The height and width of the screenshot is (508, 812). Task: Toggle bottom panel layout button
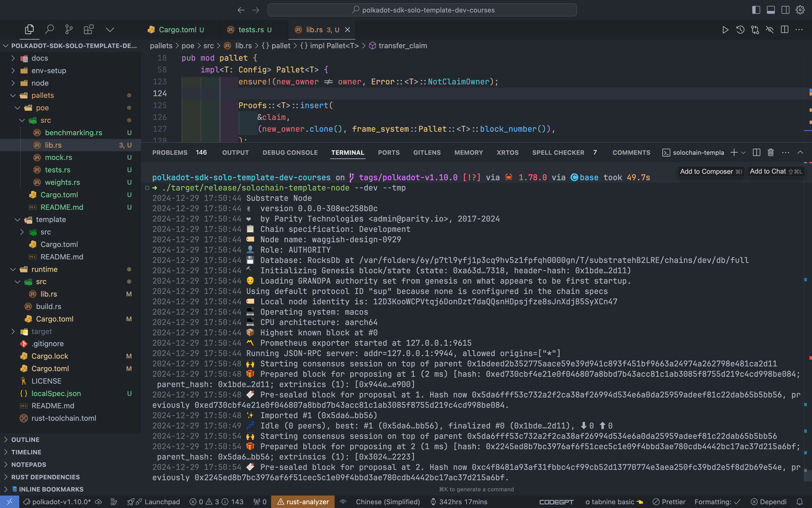pos(771,10)
